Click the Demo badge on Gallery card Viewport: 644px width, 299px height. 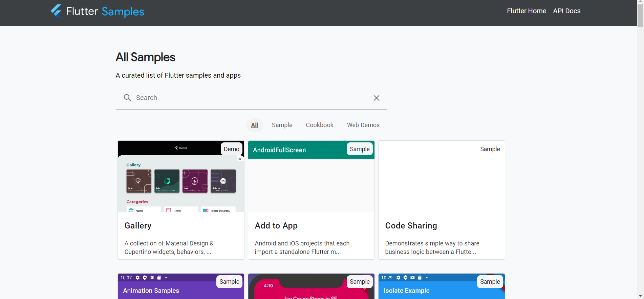click(x=232, y=149)
